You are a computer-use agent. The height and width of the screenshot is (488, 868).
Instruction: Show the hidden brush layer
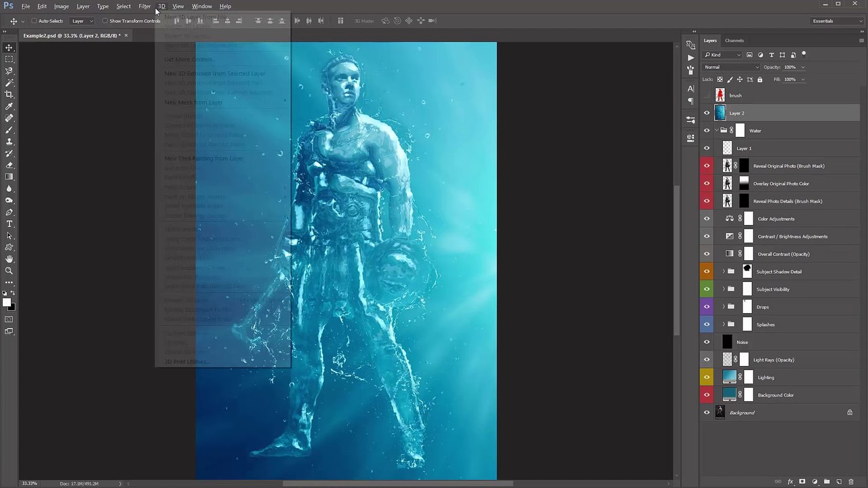point(707,96)
